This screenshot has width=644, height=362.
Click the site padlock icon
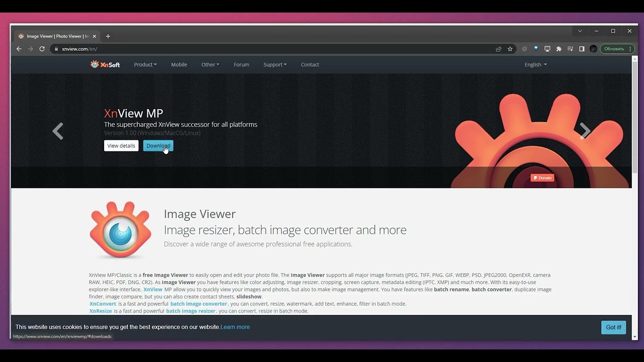(56, 49)
